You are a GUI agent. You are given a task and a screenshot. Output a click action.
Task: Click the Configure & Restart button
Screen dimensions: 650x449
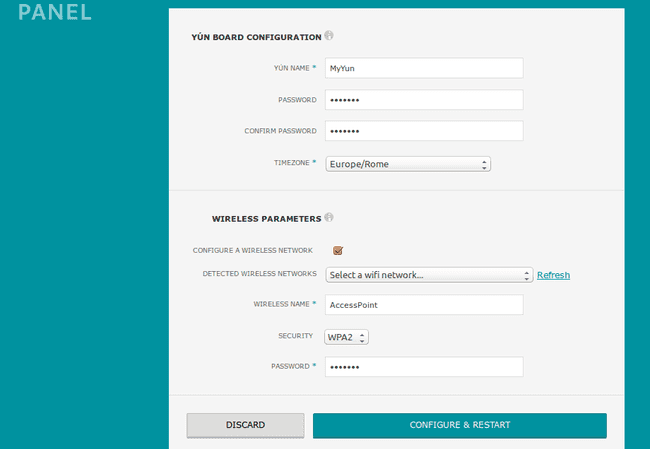[459, 425]
